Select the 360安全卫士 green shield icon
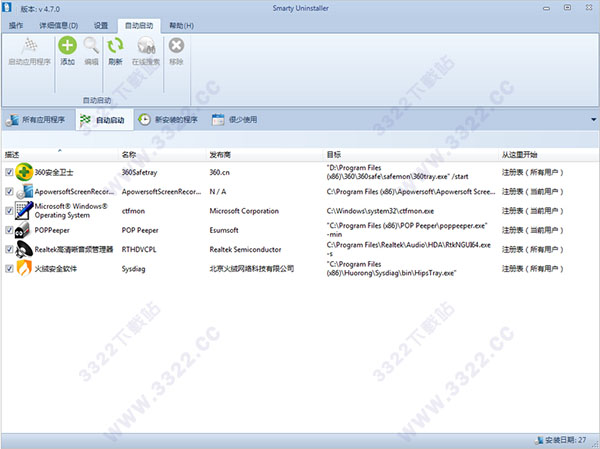Image resolution: width=600 pixels, height=449 pixels. (24, 172)
